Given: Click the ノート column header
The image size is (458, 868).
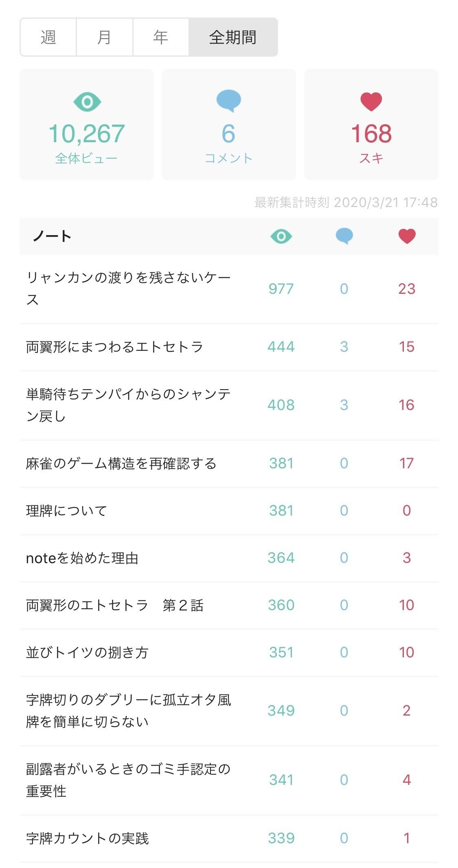Looking at the screenshot, I should click(x=52, y=236).
